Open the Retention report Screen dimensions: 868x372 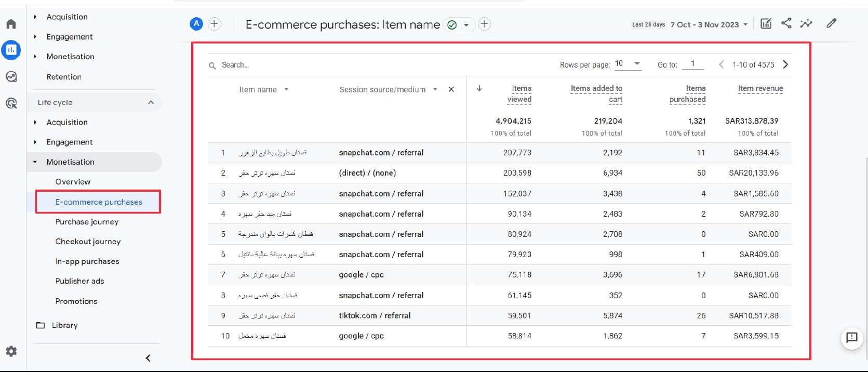pyautogui.click(x=64, y=77)
